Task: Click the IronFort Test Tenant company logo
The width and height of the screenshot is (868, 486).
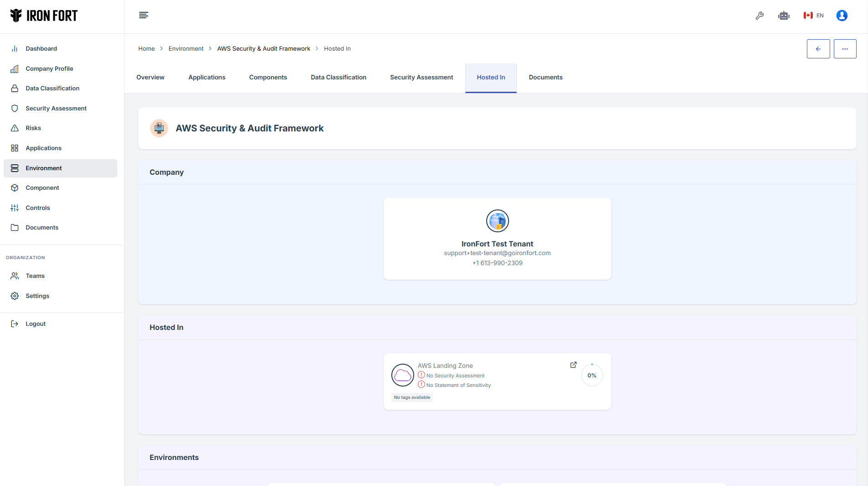Action: (497, 221)
